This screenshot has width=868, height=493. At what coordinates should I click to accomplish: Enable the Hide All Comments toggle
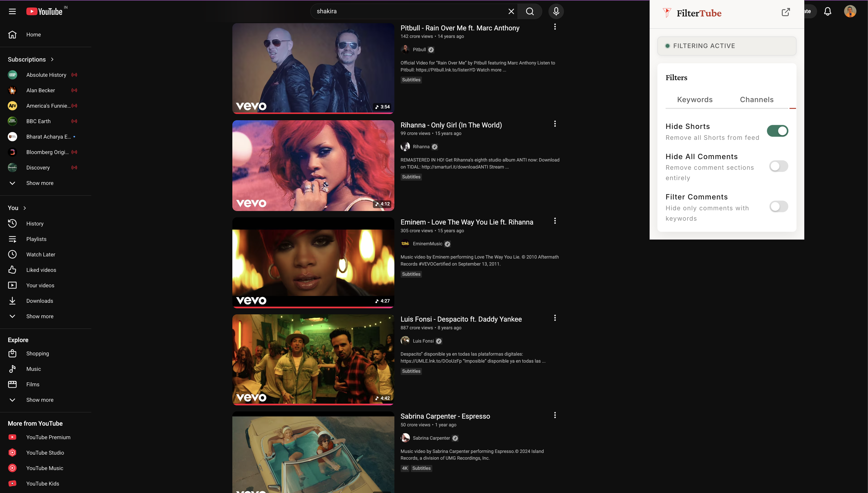coord(779,166)
